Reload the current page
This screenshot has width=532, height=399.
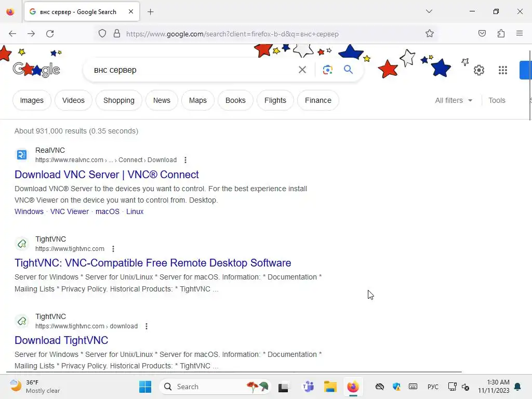click(x=50, y=34)
